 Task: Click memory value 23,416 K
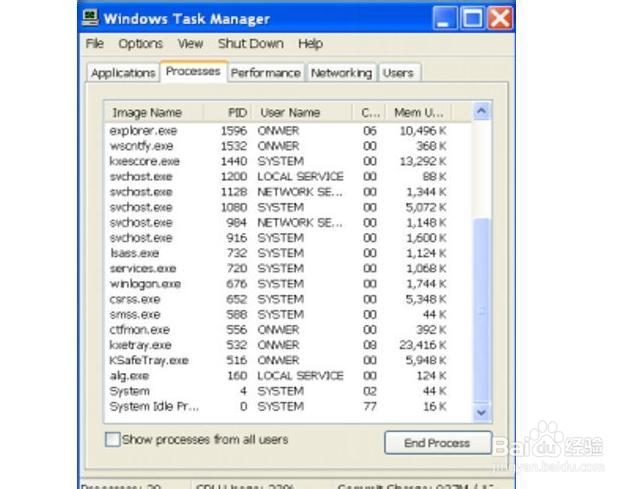(422, 345)
